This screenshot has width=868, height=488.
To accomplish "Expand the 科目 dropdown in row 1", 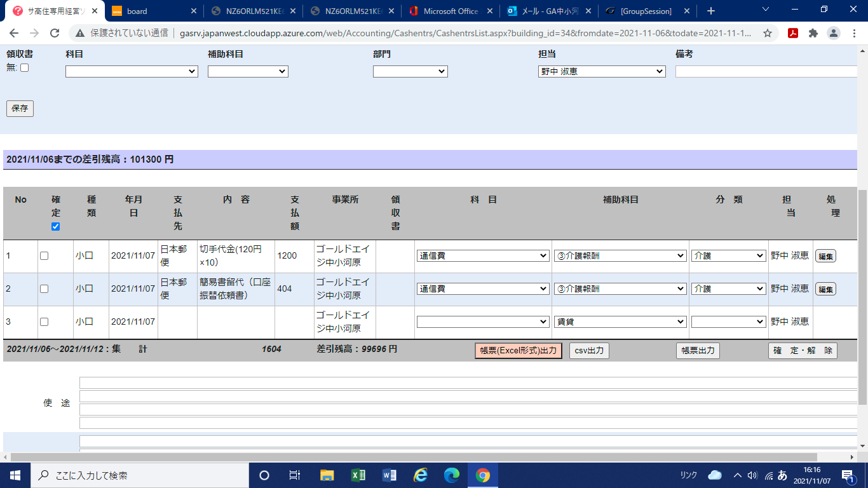I will [482, 255].
